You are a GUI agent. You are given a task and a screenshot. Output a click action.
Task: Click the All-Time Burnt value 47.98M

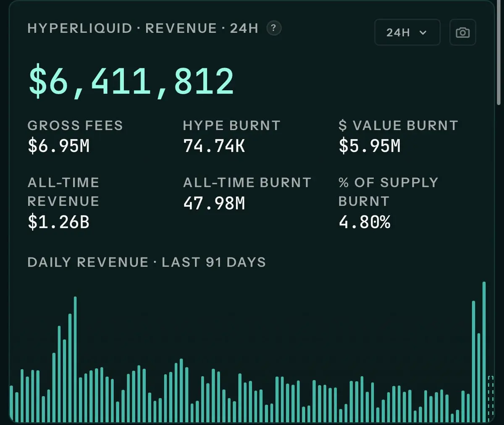214,203
